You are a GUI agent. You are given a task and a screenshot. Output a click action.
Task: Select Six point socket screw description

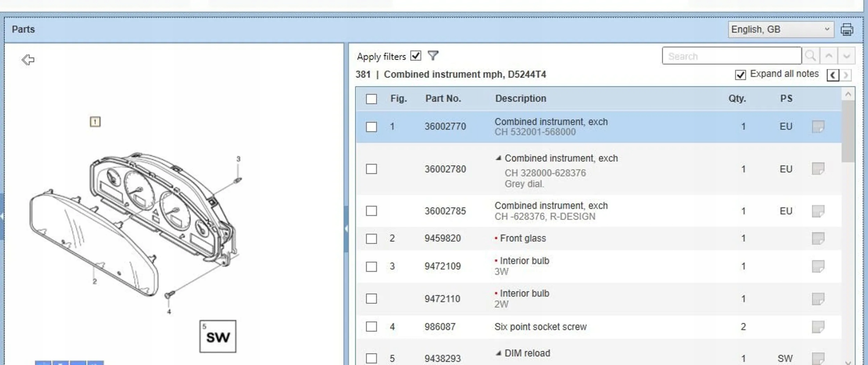(540, 327)
